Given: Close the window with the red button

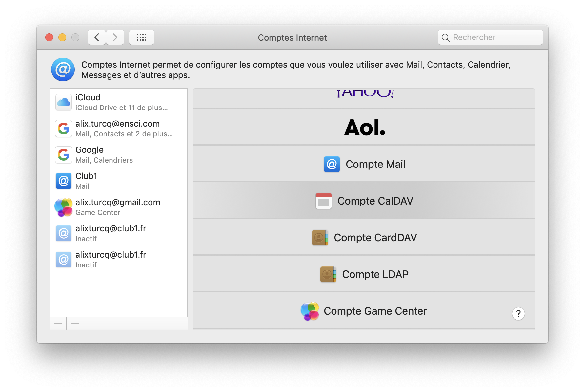Looking at the screenshot, I should tap(49, 37).
